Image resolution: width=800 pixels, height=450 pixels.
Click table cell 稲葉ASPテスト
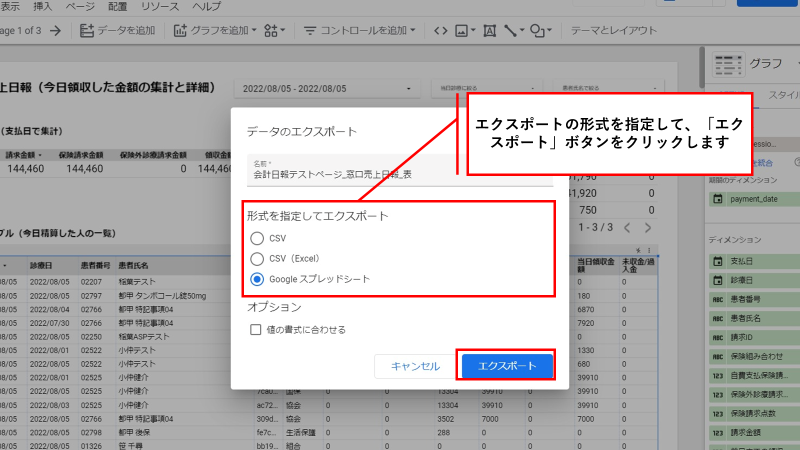(x=143, y=337)
